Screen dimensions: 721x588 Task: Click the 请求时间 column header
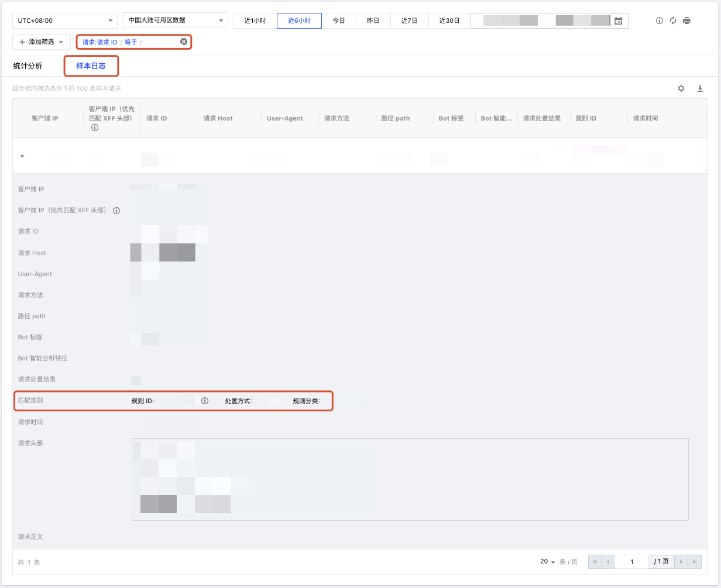tap(646, 118)
